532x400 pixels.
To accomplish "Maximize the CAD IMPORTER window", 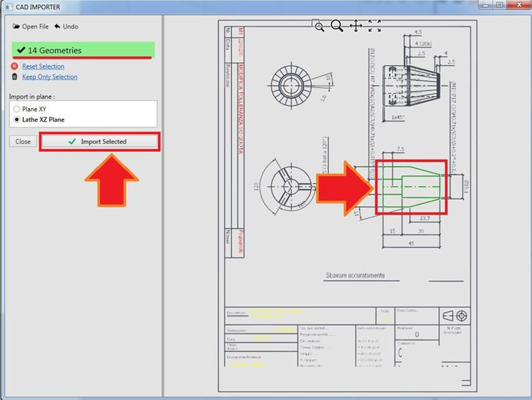I will pyautogui.click(x=500, y=5).
